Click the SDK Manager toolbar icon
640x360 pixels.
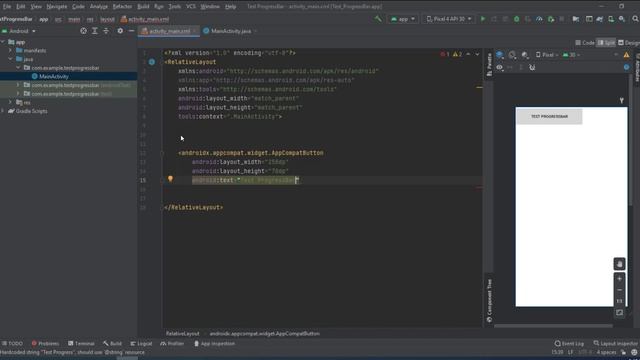pos(622,19)
